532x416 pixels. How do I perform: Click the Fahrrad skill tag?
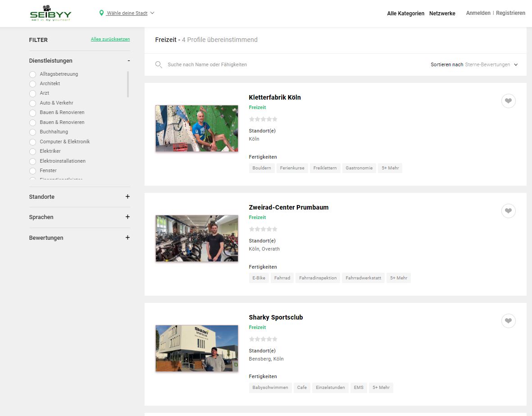click(x=282, y=278)
